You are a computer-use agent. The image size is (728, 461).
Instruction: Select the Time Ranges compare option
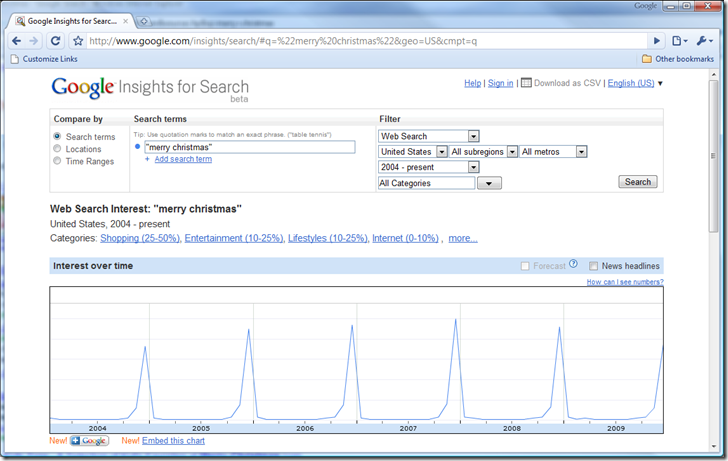(x=57, y=161)
